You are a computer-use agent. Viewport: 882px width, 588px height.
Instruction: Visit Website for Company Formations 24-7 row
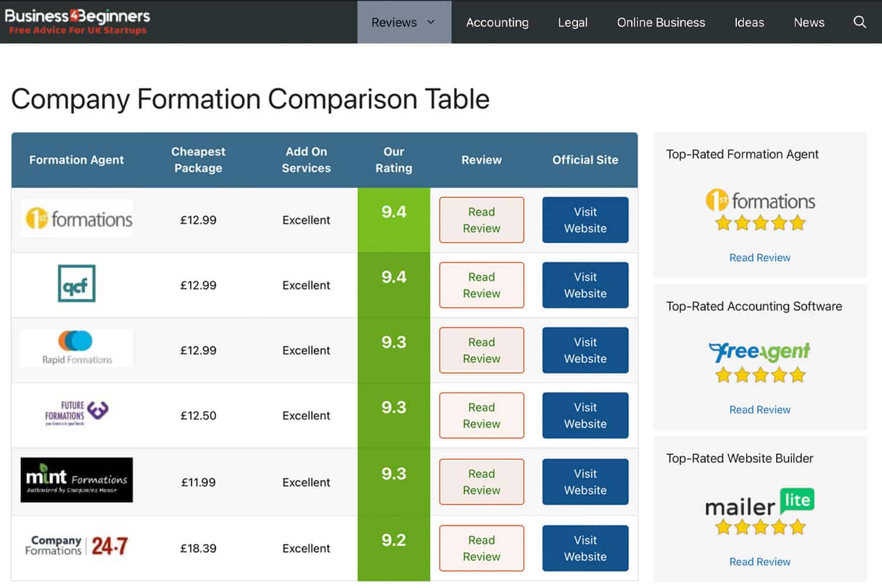tap(586, 548)
